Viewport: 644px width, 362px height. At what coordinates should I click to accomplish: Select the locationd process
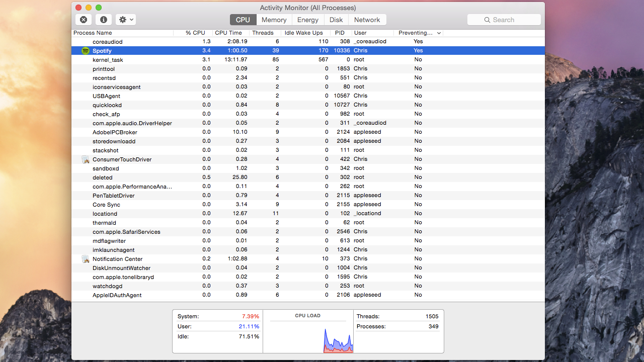[105, 214]
